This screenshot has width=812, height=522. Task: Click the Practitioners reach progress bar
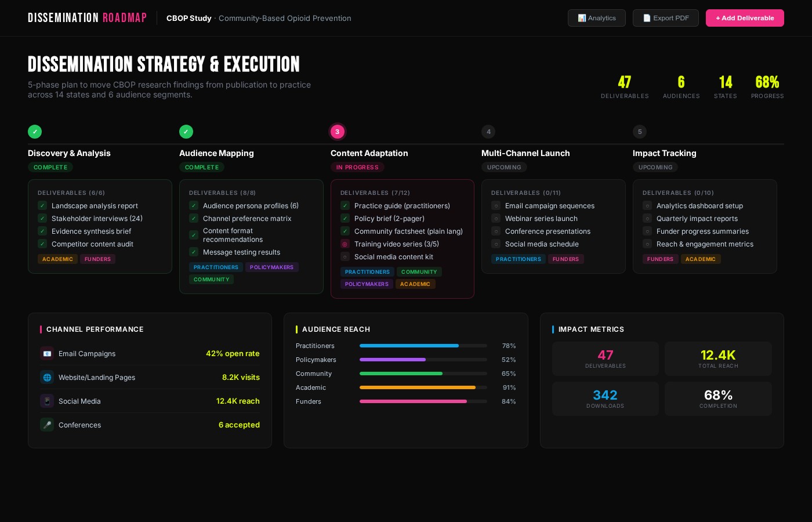(x=423, y=346)
